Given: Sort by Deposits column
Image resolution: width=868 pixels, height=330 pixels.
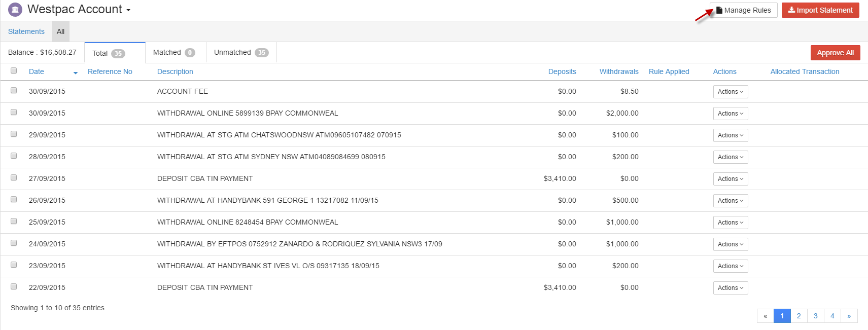Looking at the screenshot, I should click(562, 71).
